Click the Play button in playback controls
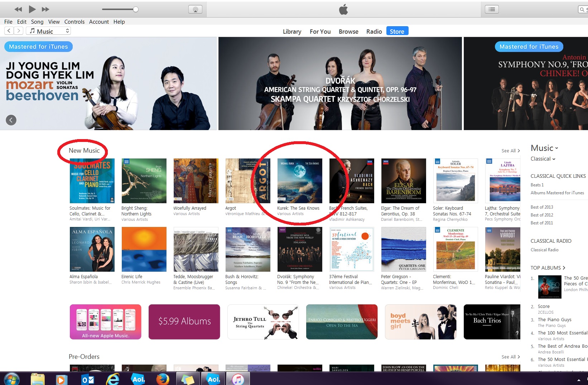 [32, 9]
